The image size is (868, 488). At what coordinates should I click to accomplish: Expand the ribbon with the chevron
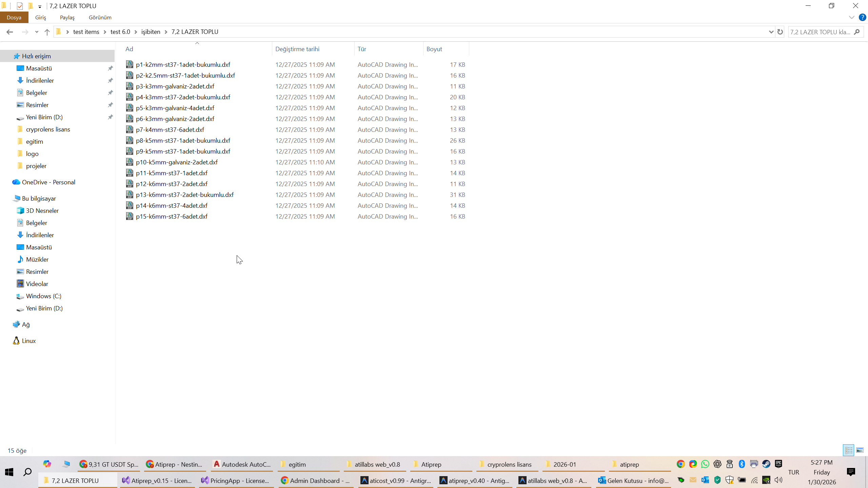coord(851,17)
